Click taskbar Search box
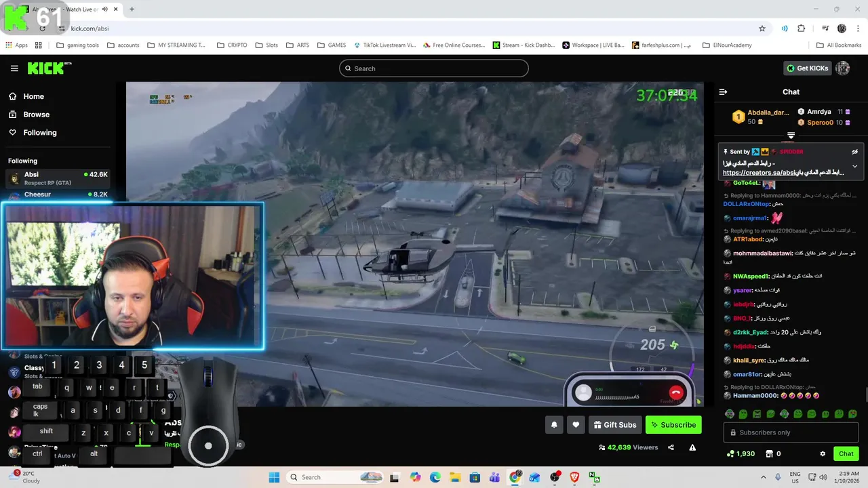Screen dimensions: 868x488 [x=335, y=477]
